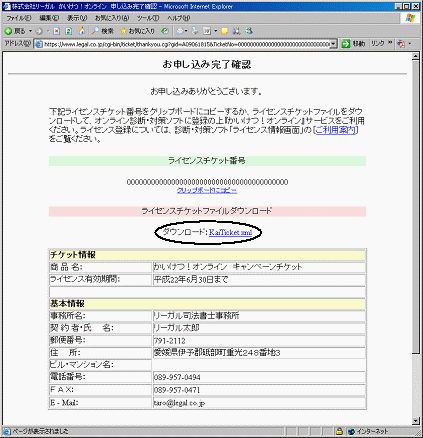Click the page status icon at bottom left
The image size is (423, 438).
tap(7, 431)
